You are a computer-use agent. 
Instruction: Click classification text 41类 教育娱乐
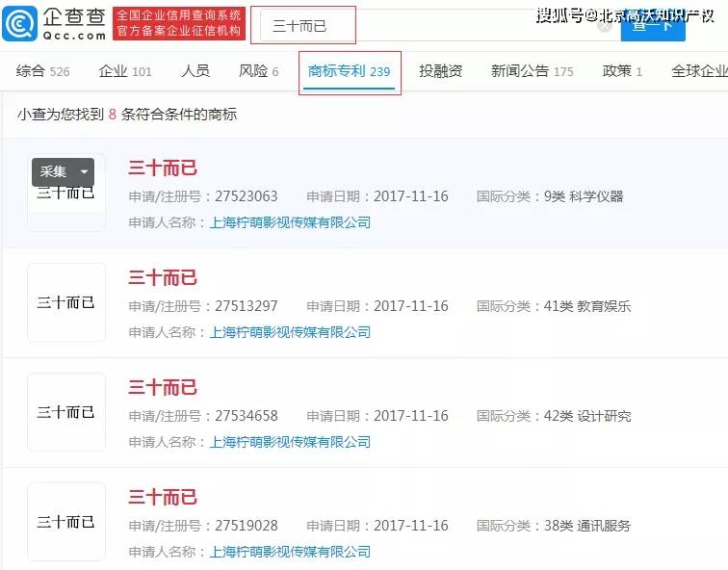587,306
